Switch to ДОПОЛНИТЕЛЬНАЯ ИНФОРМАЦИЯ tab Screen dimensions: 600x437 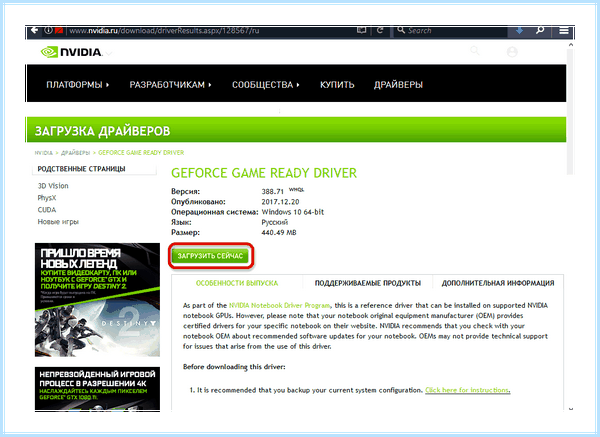coord(498,283)
